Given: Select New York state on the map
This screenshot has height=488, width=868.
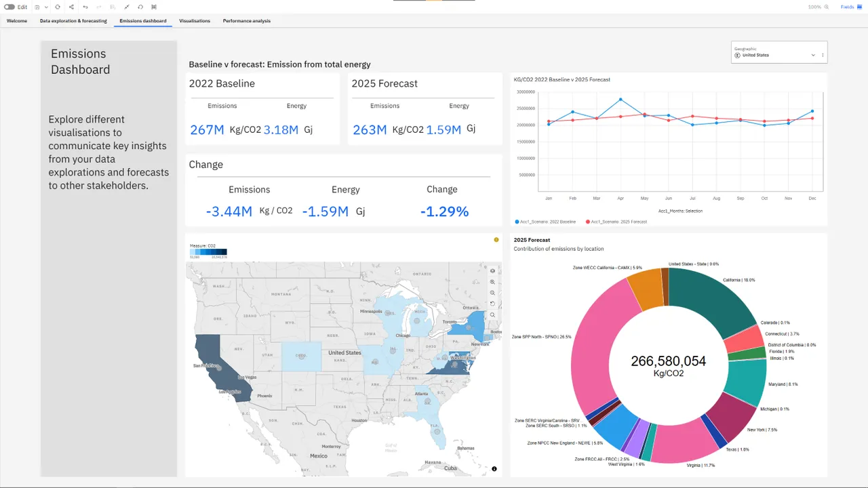Looking at the screenshot, I should (468, 327).
